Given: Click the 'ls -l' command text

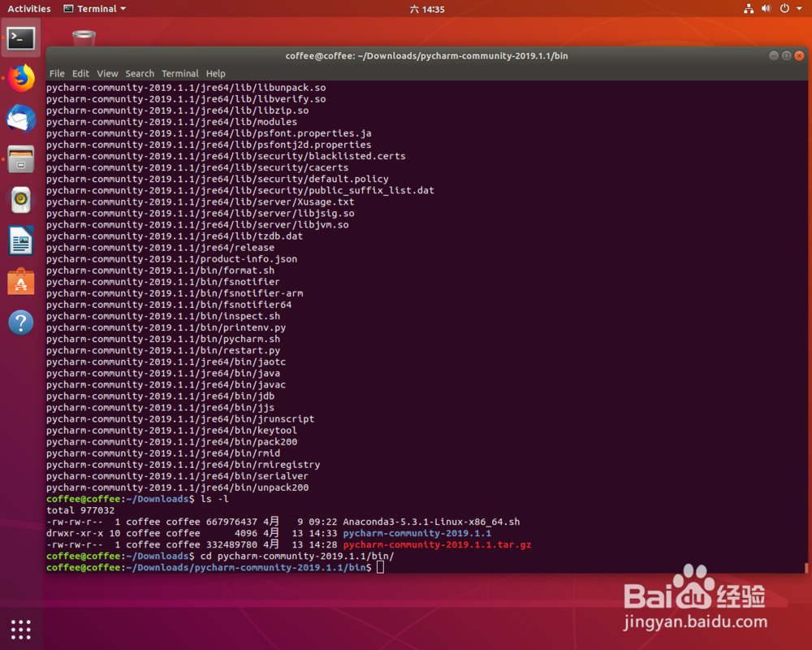Looking at the screenshot, I should 214,499.
